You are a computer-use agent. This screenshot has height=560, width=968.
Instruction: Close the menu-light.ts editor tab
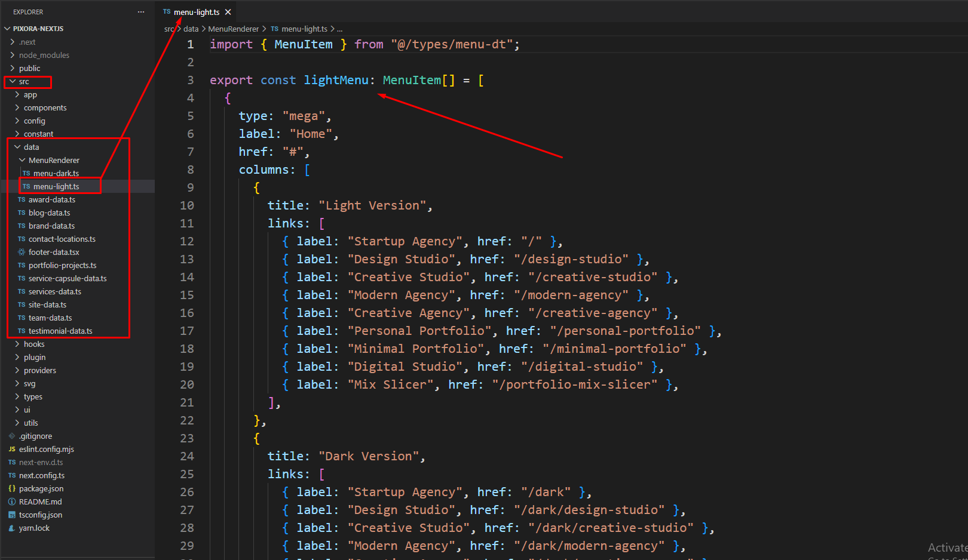tap(228, 12)
